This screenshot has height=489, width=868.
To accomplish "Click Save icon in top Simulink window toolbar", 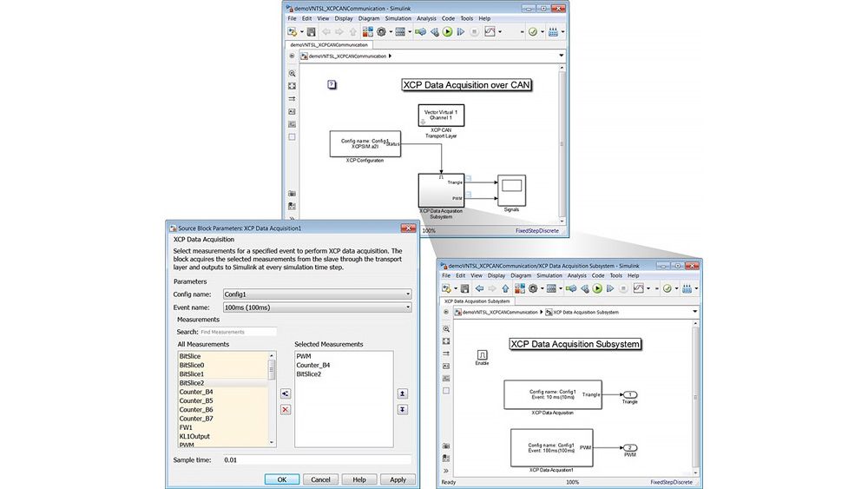I will tap(310, 32).
